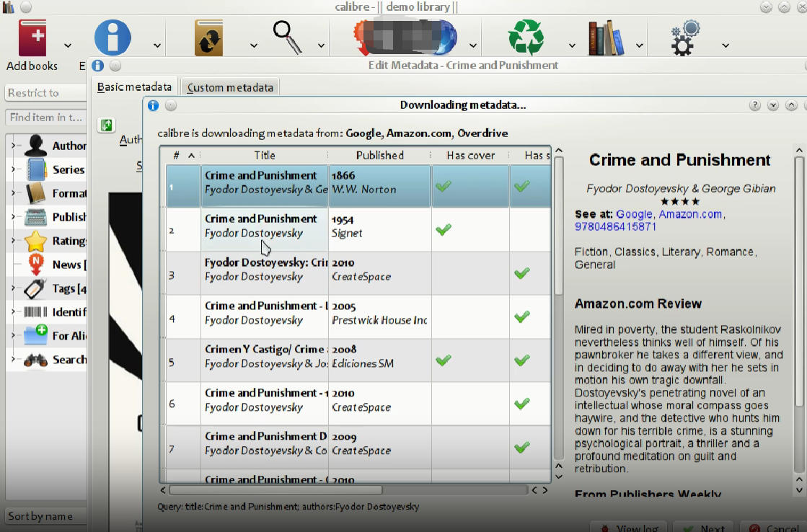Click the green swap icon in Edit Metadata
The width and height of the screenshot is (807, 532).
107,125
